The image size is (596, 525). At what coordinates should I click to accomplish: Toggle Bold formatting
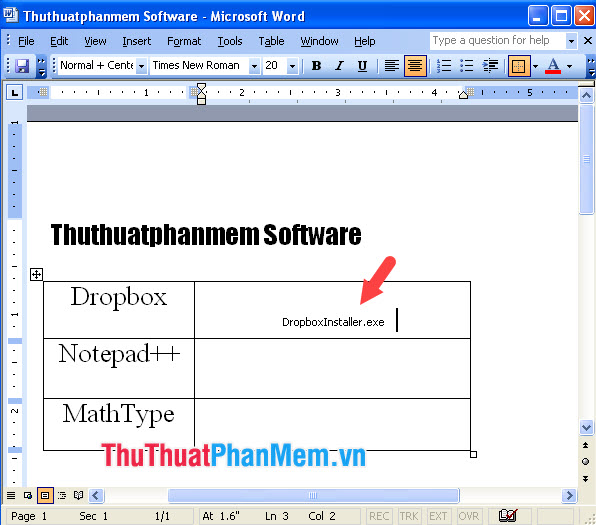pos(316,66)
